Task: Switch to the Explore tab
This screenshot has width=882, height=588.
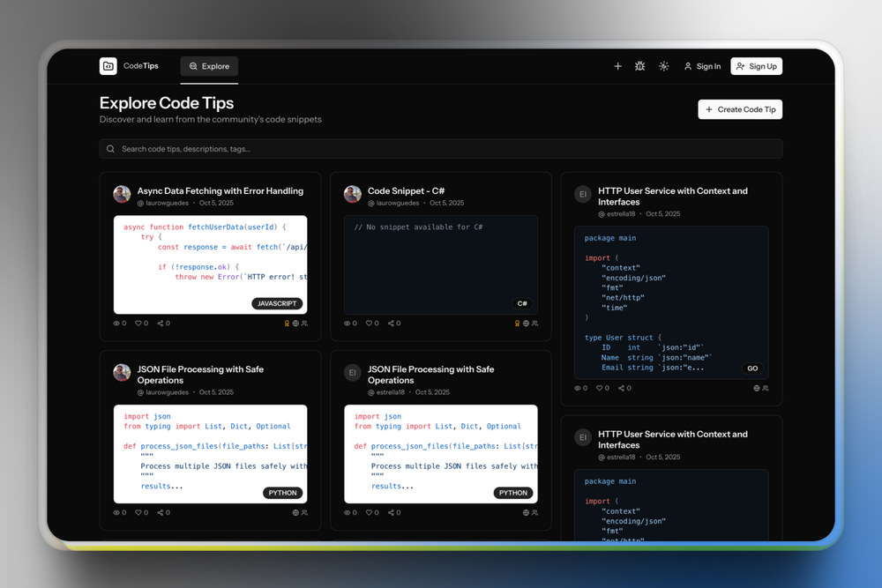Action: click(x=209, y=66)
